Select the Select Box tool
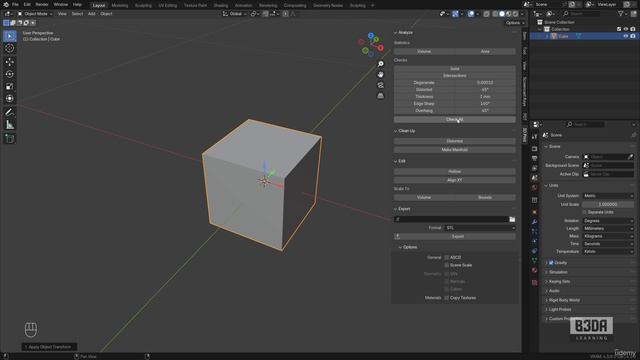The height and width of the screenshot is (360, 640). [10, 36]
